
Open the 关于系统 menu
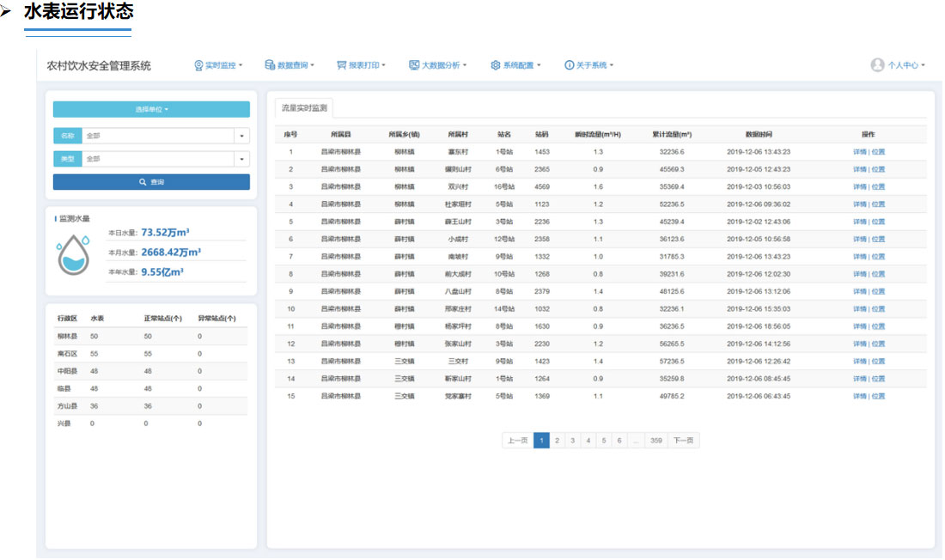click(588, 65)
